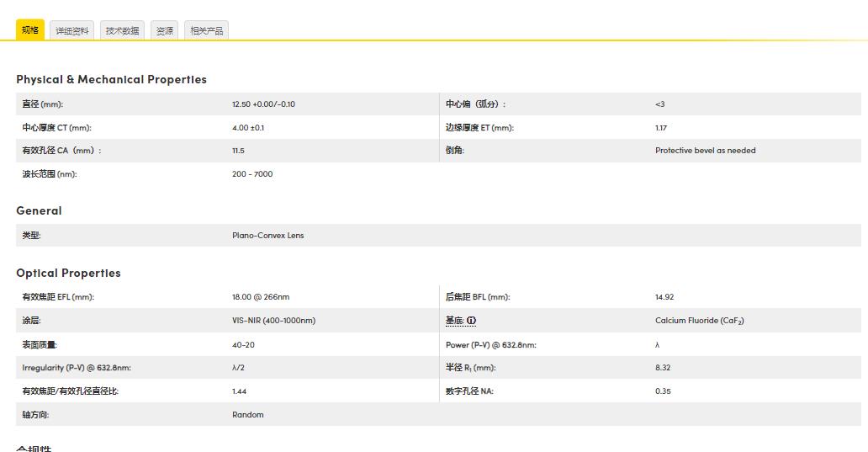Click the underlined 基底 label
The width and height of the screenshot is (868, 452).
(x=454, y=321)
